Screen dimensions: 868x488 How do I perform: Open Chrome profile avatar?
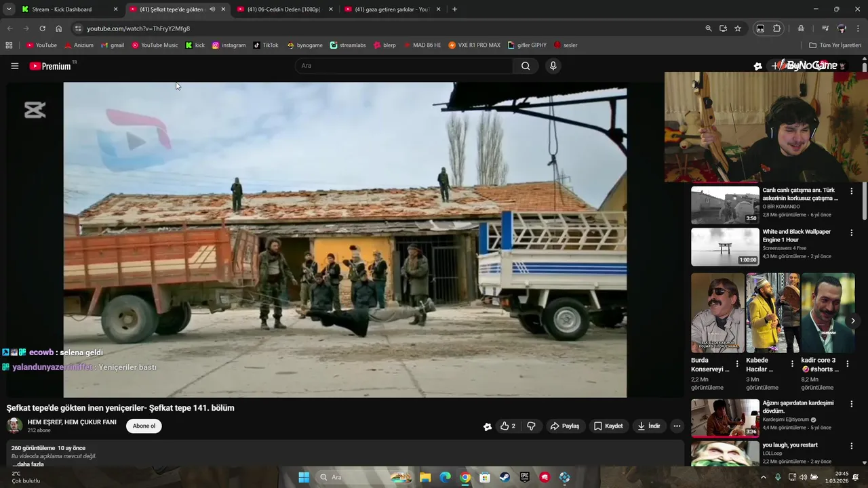point(842,28)
